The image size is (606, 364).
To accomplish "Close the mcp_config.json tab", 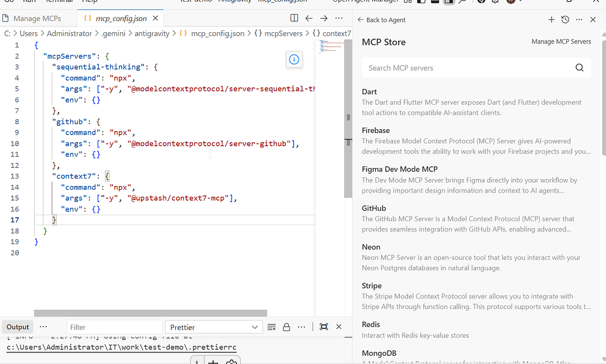I will [x=155, y=18].
